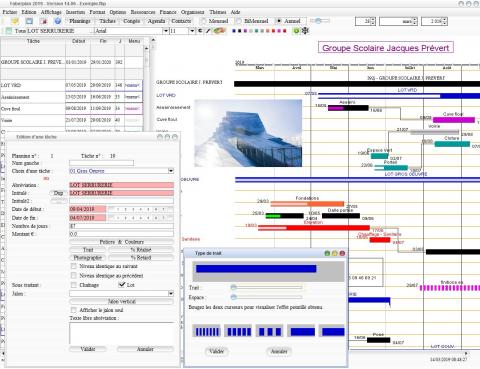Open the Arial font dropdown

tap(165, 31)
